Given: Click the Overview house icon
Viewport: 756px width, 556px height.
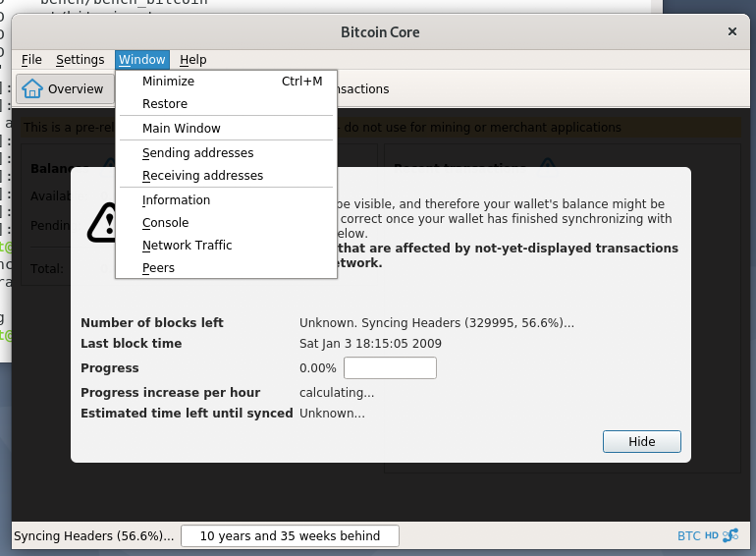Looking at the screenshot, I should coord(32,88).
